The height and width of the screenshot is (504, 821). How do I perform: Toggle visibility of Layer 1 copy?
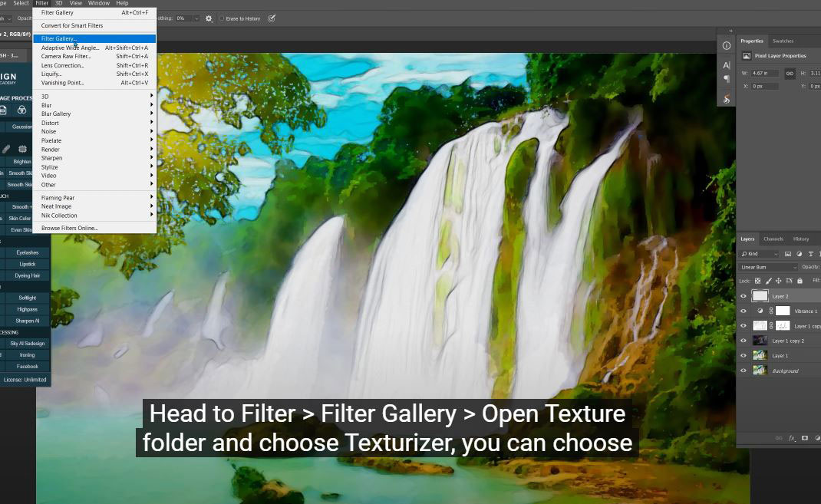(743, 326)
